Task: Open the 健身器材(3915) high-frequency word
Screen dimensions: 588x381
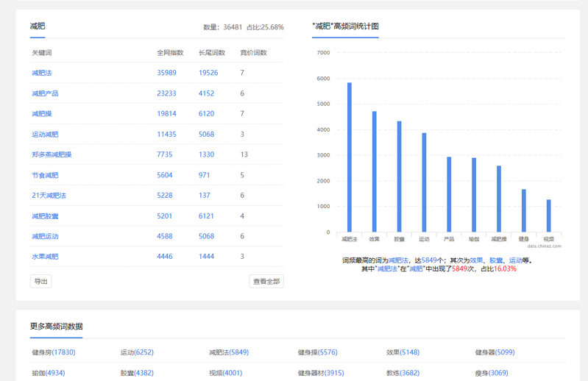Action: pyautogui.click(x=321, y=373)
